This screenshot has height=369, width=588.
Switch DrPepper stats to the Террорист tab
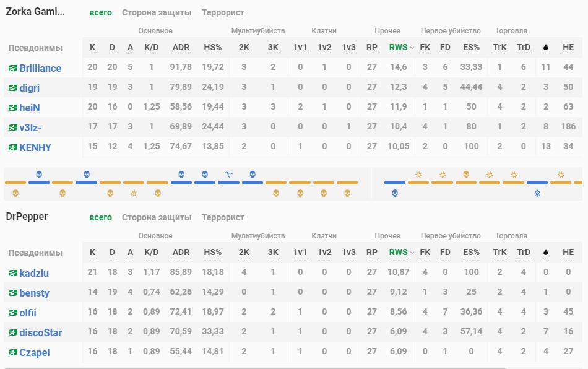(x=223, y=217)
